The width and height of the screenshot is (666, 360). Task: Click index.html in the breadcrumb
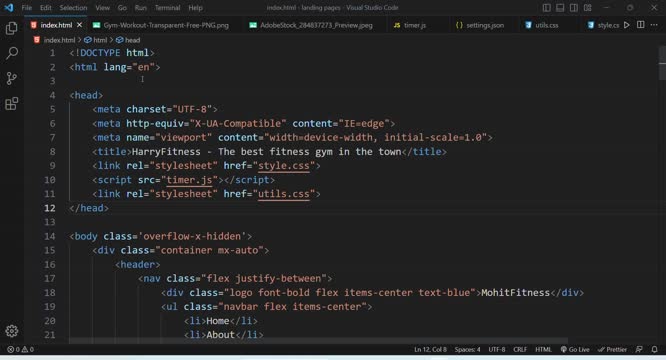[x=59, y=40]
